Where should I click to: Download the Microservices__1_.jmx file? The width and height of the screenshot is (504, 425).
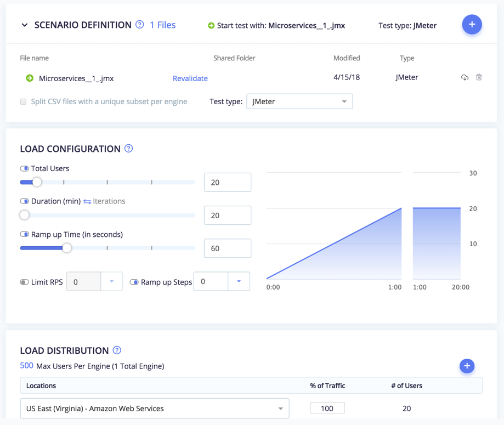465,77
